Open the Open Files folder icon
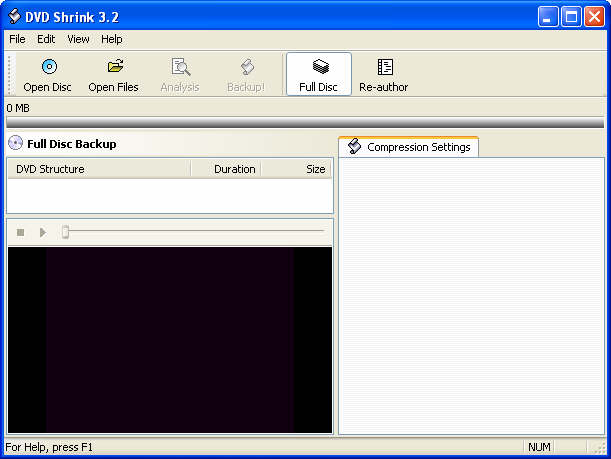This screenshot has height=459, width=611. coord(115,66)
